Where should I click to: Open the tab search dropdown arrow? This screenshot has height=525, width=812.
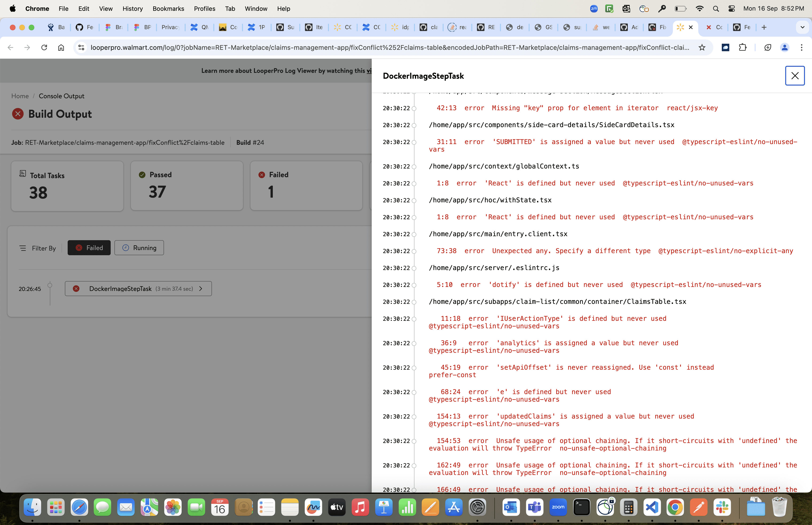click(x=802, y=27)
